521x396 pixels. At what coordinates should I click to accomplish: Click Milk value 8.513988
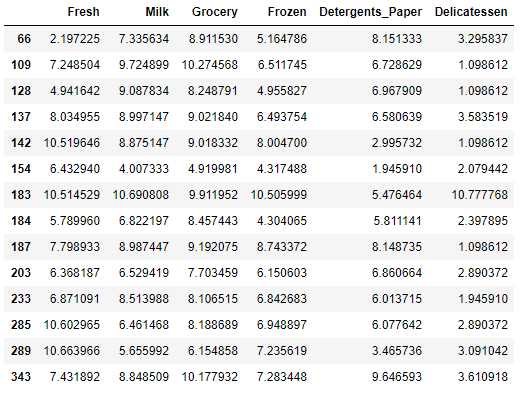coord(144,299)
